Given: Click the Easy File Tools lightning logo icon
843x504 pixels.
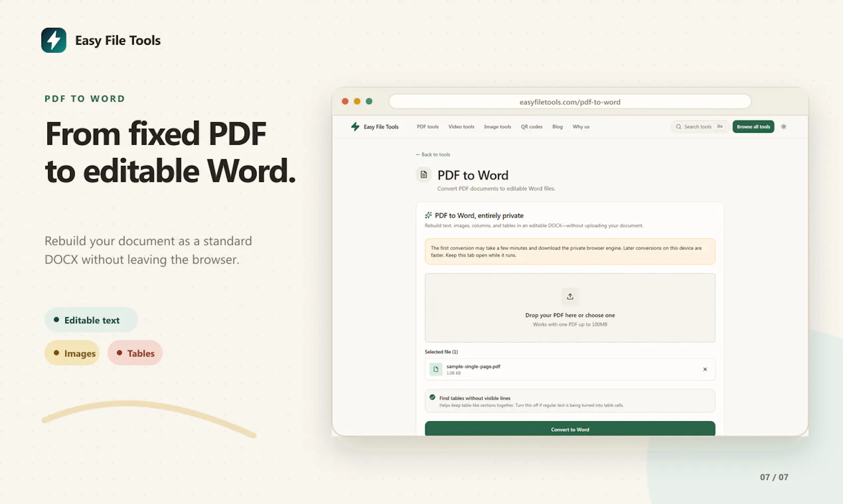Looking at the screenshot, I should 54,40.
